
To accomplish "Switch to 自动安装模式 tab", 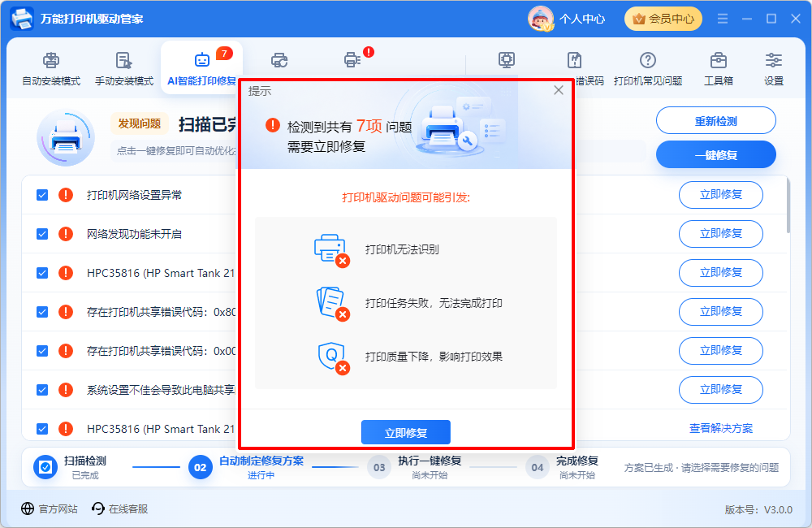I will (51, 68).
